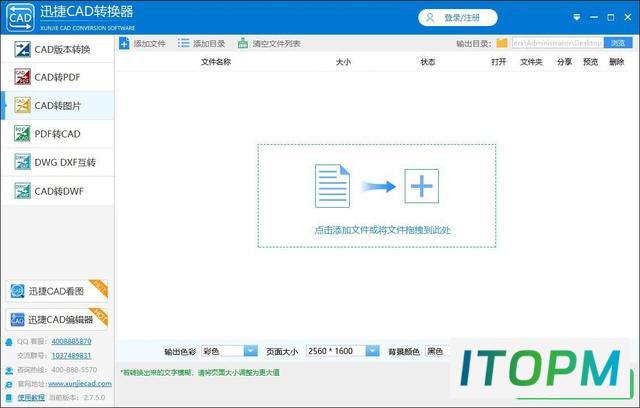
Task: Click the 清空文件列表 label
Action: [276, 44]
